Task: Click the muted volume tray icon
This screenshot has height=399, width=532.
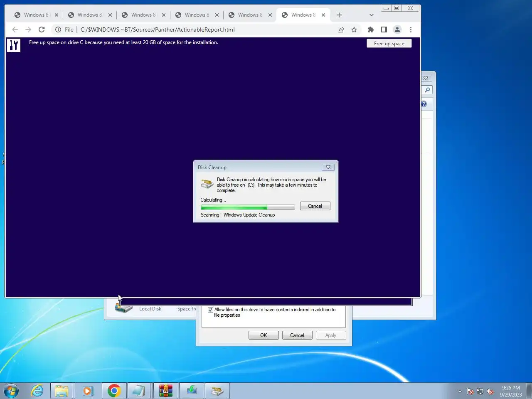Action: (490, 392)
